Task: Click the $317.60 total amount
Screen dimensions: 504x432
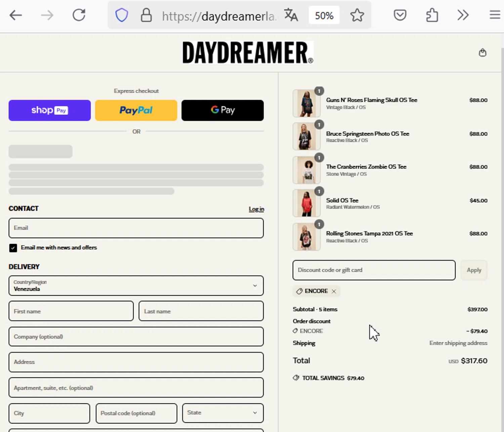Action: [474, 361]
